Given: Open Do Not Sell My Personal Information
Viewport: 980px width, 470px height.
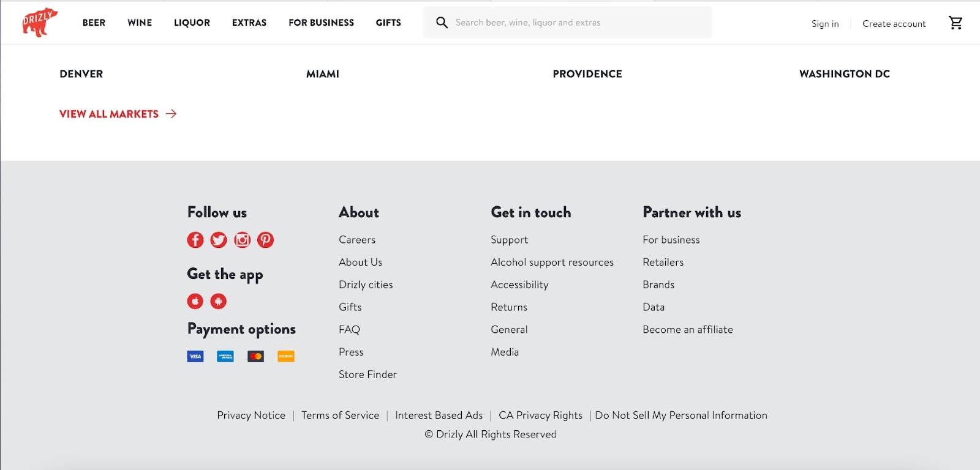Looking at the screenshot, I should 681,416.
